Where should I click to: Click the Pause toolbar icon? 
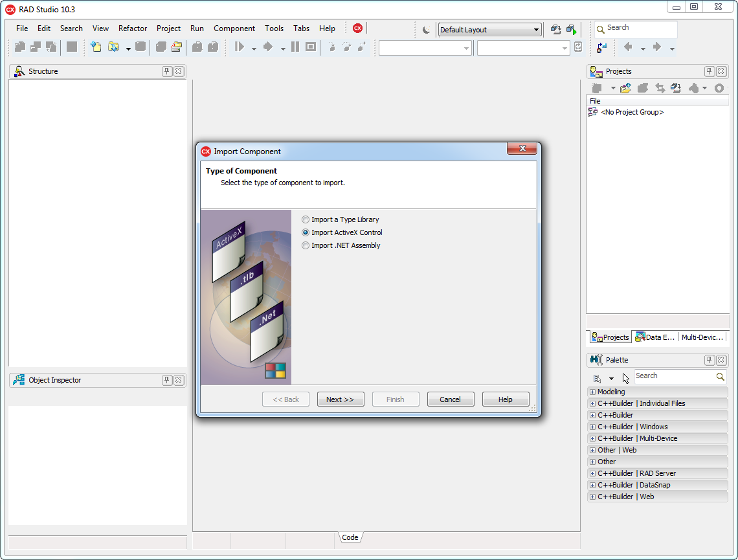tap(295, 47)
